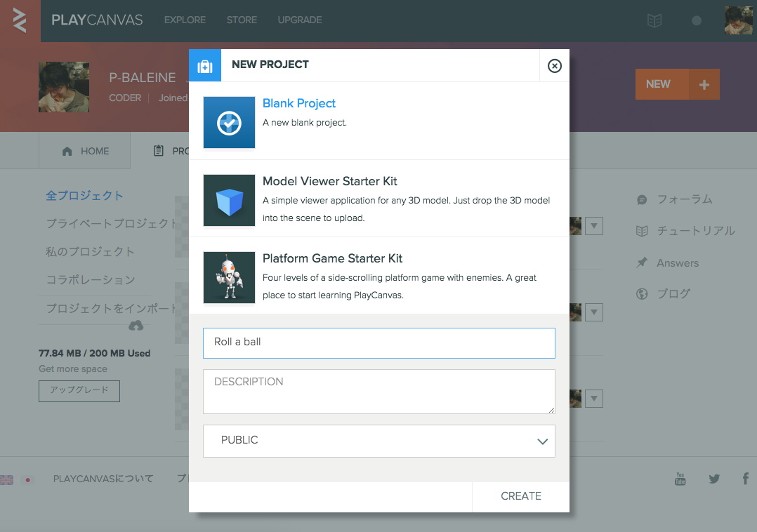The image size is (757, 532).
Task: Switch language with the Japanese flag
Action: (x=29, y=480)
